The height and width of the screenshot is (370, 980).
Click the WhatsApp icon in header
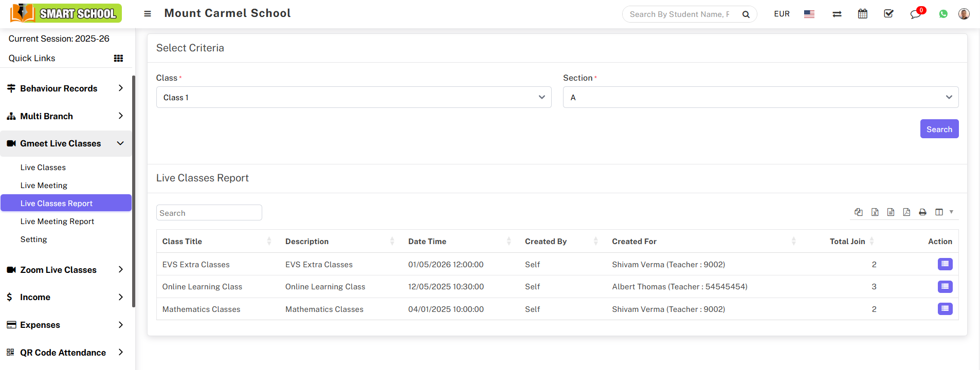click(x=943, y=14)
